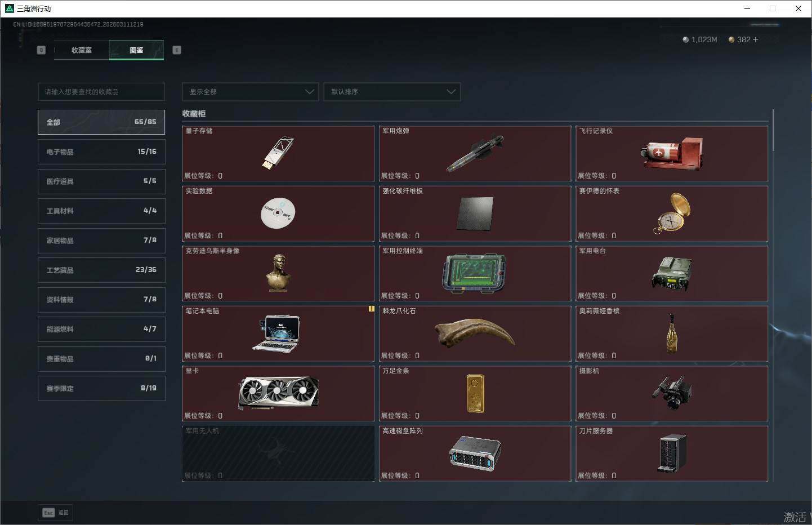Screen dimensions: 812x525
Task: Click the Q key shortcut icon
Action: click(41, 50)
